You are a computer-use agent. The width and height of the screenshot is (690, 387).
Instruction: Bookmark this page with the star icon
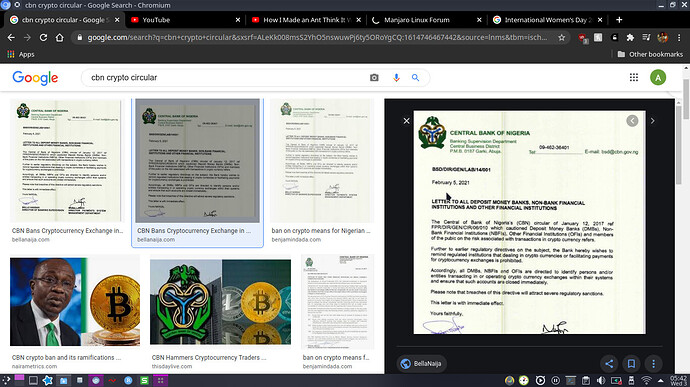pos(562,37)
